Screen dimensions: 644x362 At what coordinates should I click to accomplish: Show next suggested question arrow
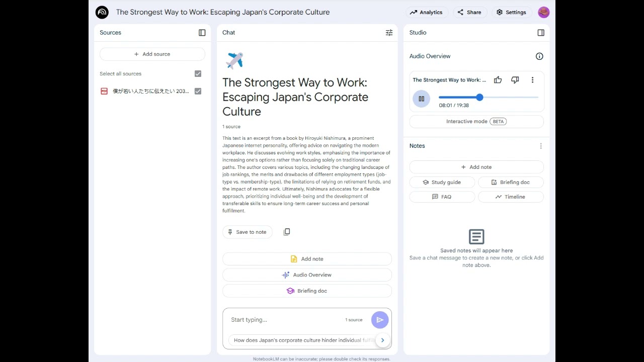[x=382, y=340]
